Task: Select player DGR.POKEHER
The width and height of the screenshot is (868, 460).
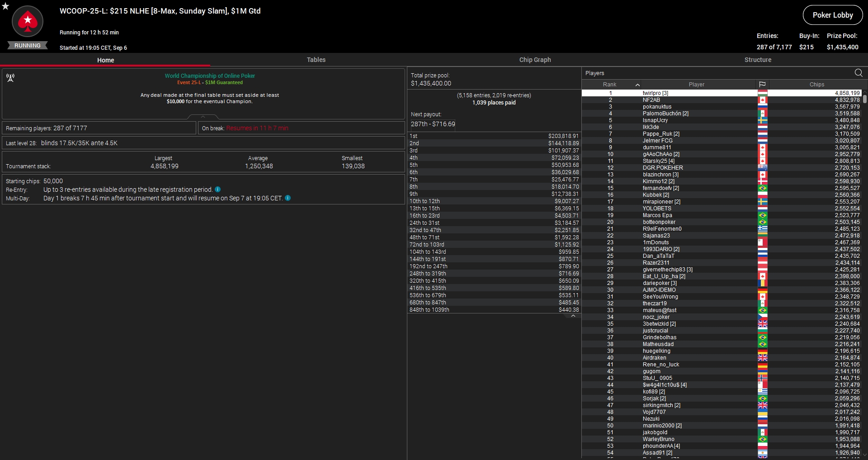Action: [722, 168]
